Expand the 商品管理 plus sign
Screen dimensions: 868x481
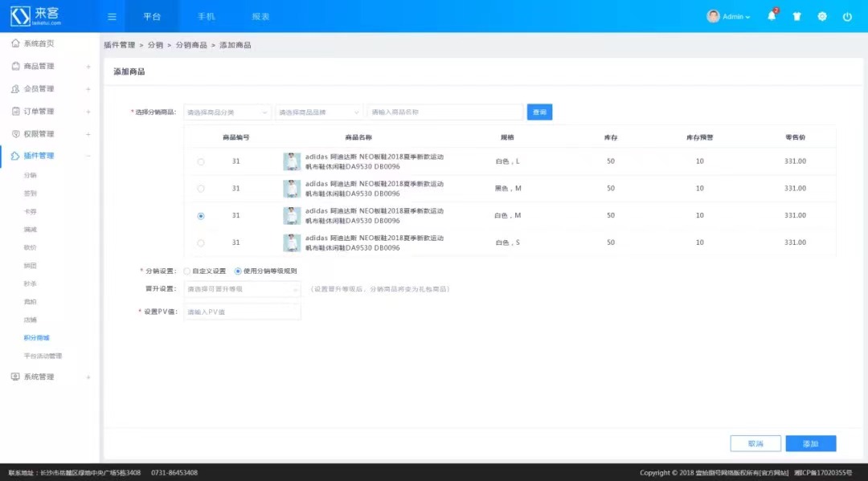pos(88,67)
